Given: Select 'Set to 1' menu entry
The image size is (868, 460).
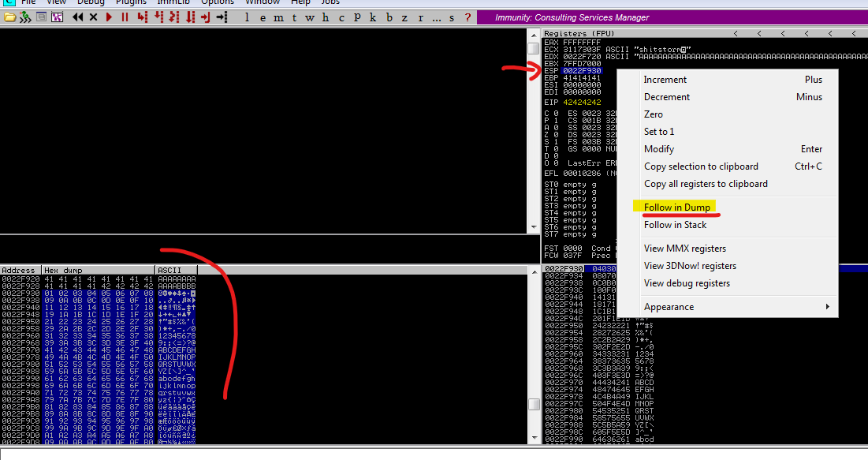Looking at the screenshot, I should coord(728,132).
